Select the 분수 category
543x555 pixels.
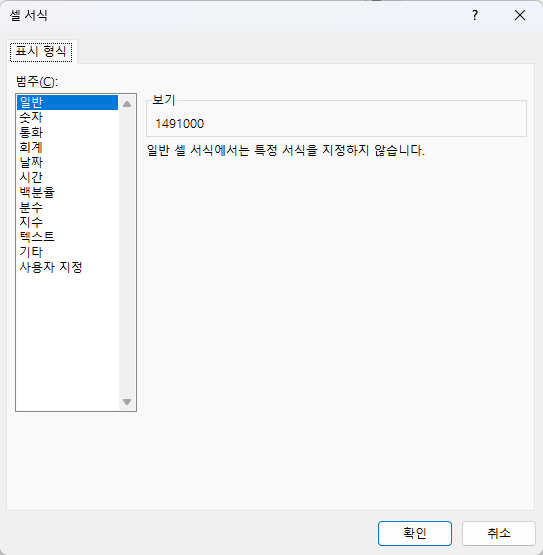pos(67,207)
